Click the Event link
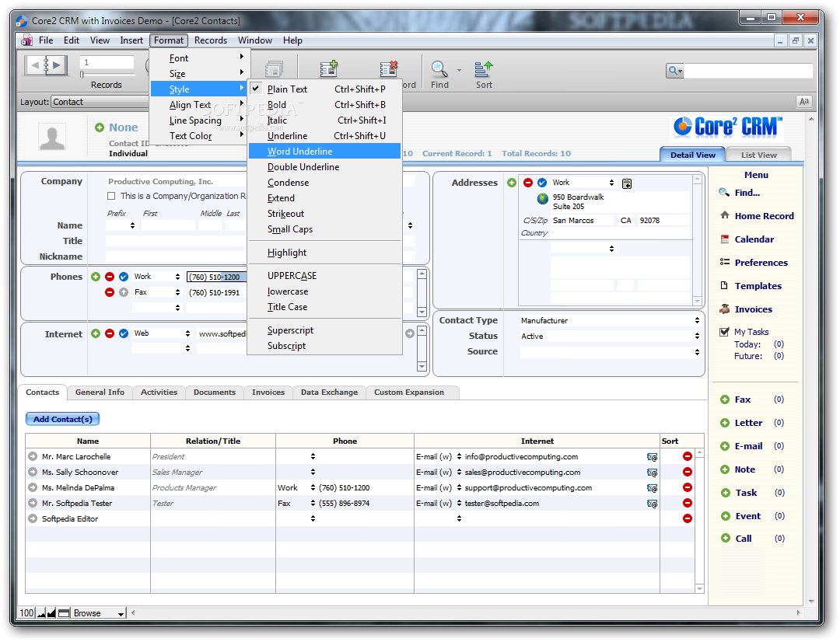The height and width of the screenshot is (642, 840). (748, 516)
